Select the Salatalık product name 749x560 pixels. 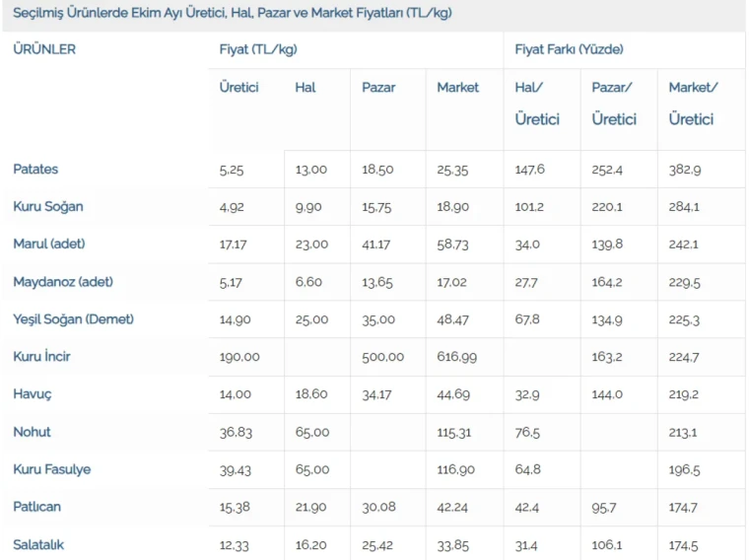click(x=38, y=544)
